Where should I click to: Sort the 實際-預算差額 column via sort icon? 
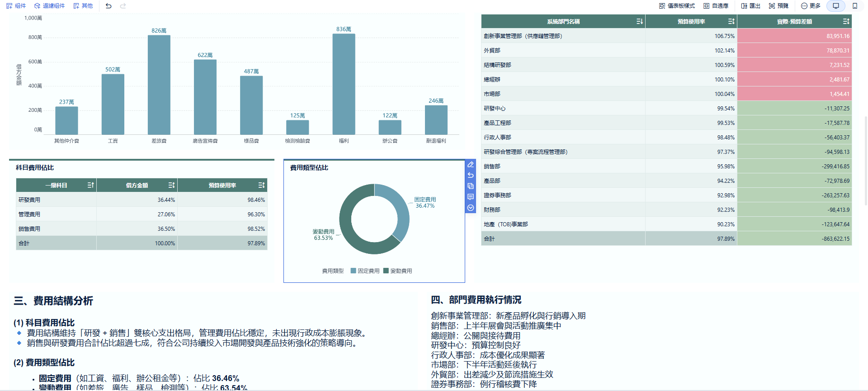point(846,21)
